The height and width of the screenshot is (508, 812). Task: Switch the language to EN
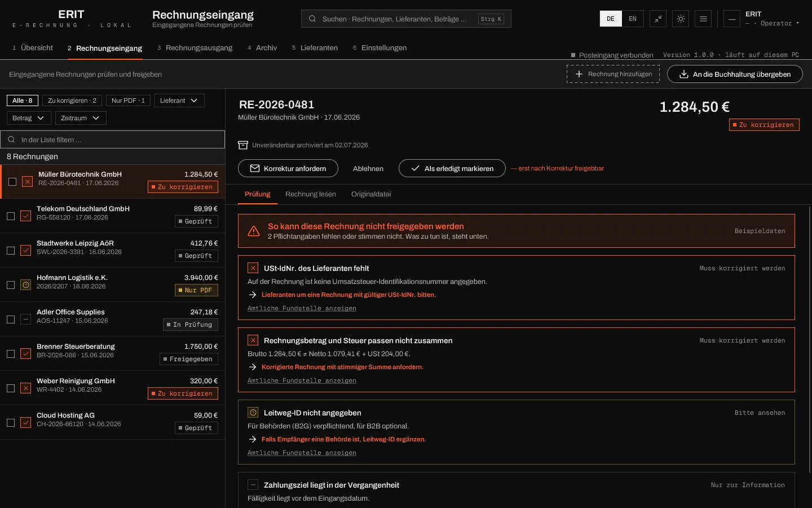633,19
